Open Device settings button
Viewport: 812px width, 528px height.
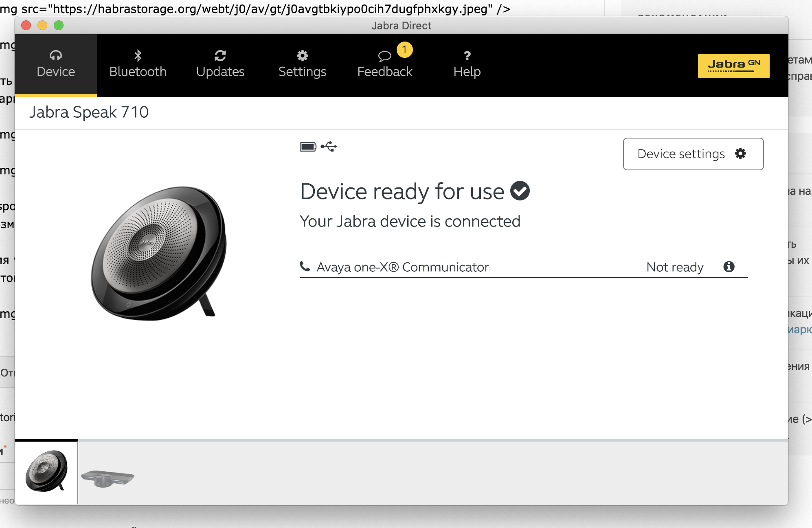click(x=693, y=154)
